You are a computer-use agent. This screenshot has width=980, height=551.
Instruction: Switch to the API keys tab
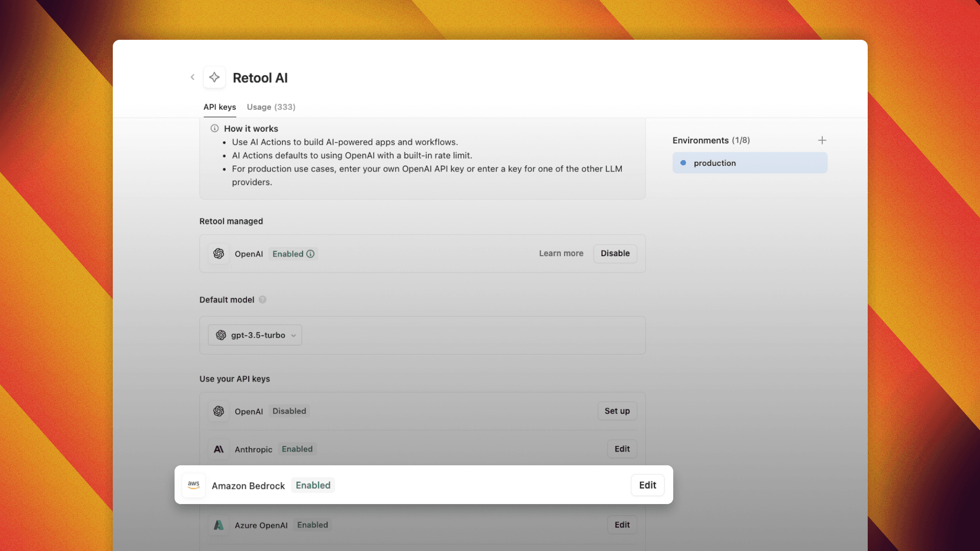coord(219,107)
